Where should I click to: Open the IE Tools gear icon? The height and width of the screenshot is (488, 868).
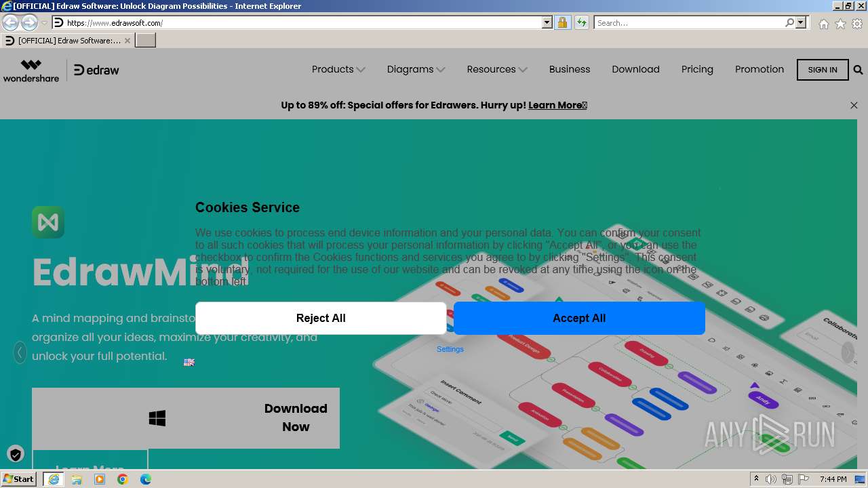(x=857, y=24)
